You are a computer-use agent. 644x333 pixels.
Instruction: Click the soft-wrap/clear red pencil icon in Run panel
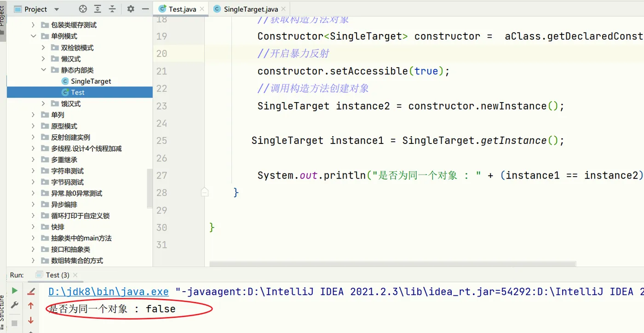point(31,291)
